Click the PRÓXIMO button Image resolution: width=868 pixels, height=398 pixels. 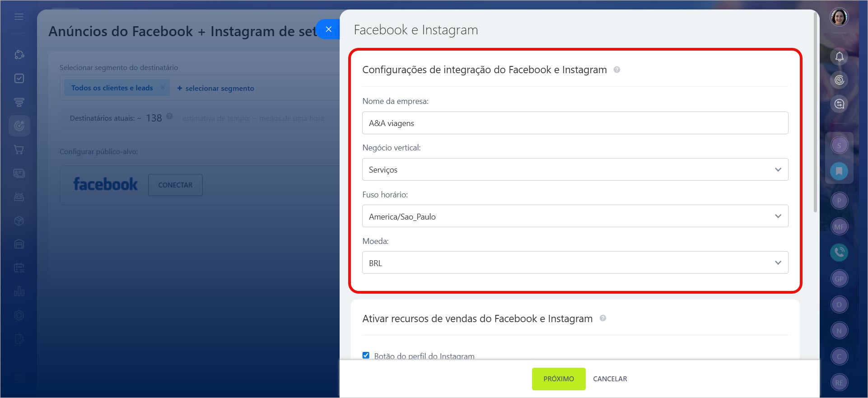(559, 379)
